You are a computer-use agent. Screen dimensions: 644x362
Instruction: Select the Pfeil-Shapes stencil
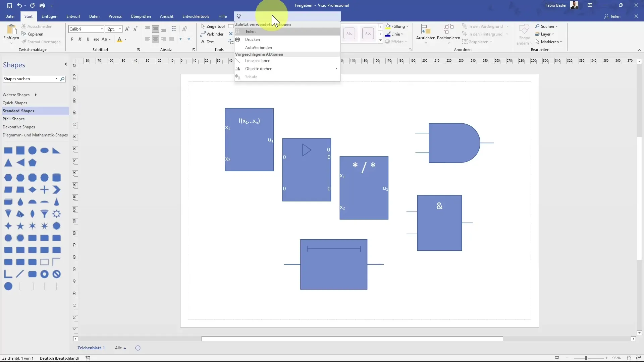(x=35, y=119)
